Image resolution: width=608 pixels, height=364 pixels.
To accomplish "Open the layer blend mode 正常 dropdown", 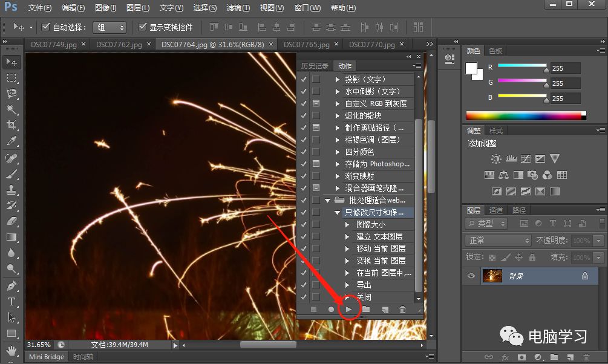I will pos(498,240).
